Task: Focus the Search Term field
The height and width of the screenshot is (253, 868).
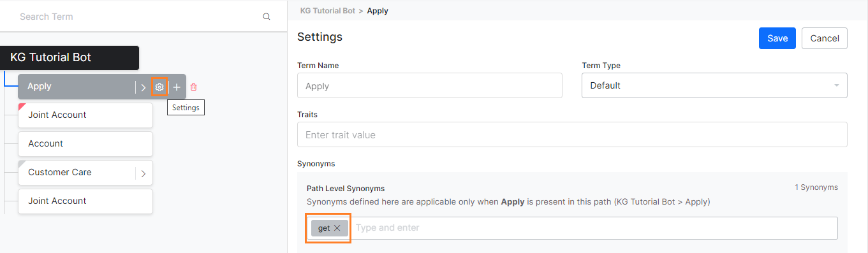Action: (x=137, y=17)
